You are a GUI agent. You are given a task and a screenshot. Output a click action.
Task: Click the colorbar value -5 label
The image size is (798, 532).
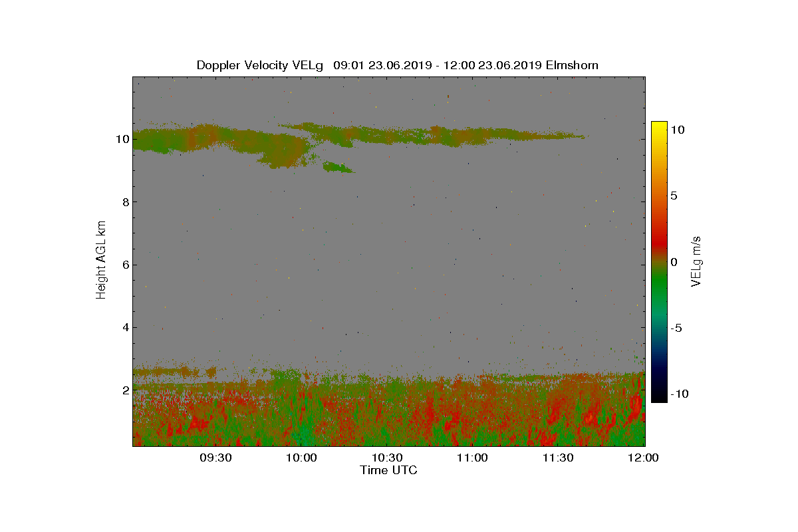(x=675, y=328)
